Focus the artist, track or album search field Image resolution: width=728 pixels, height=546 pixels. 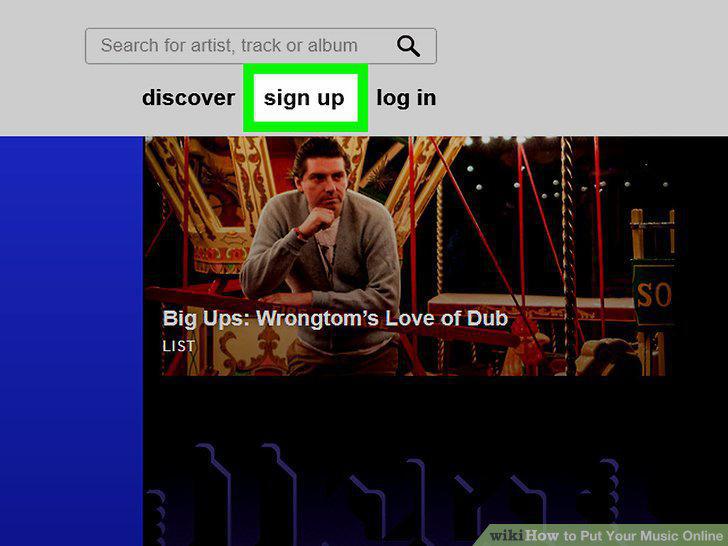[260, 46]
